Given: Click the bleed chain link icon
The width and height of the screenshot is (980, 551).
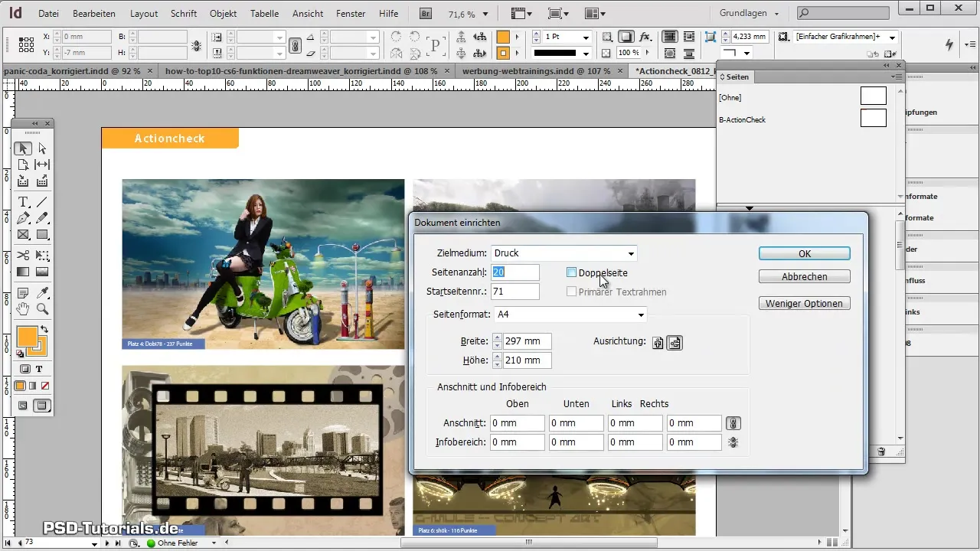Looking at the screenshot, I should (x=733, y=423).
